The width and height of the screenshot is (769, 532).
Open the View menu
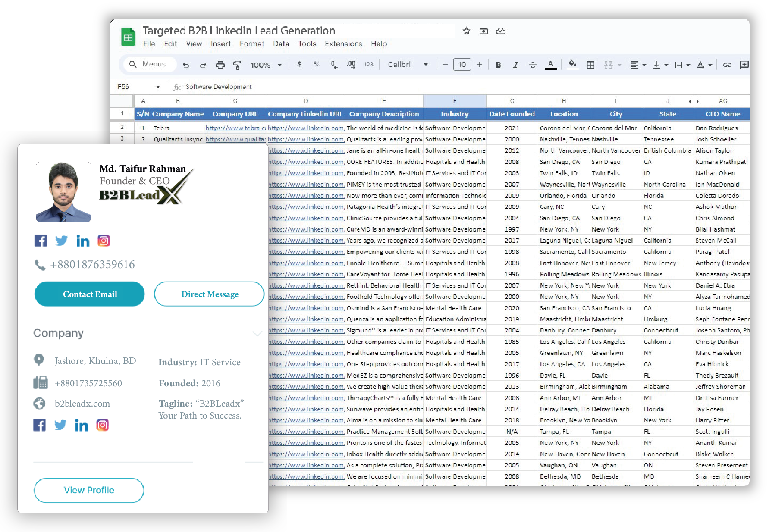tap(194, 44)
